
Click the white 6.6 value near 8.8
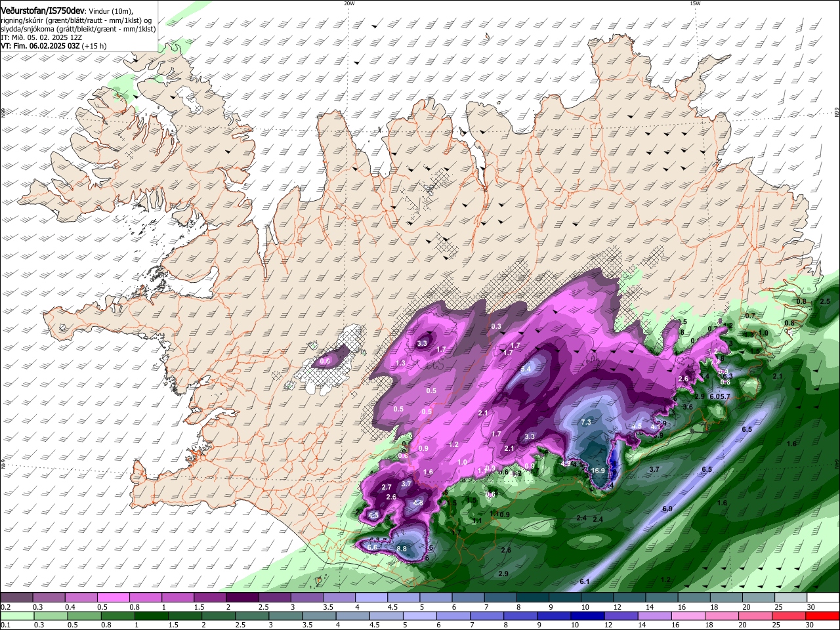point(373,547)
